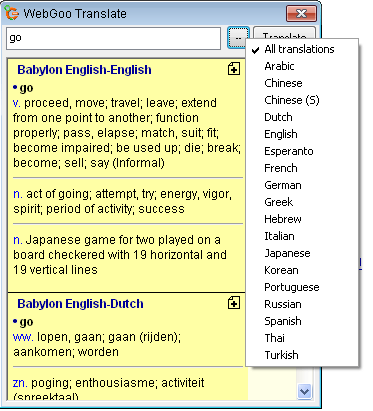Screen dimensions: 373x411
Task: Click the Translate button
Action: (x=284, y=34)
